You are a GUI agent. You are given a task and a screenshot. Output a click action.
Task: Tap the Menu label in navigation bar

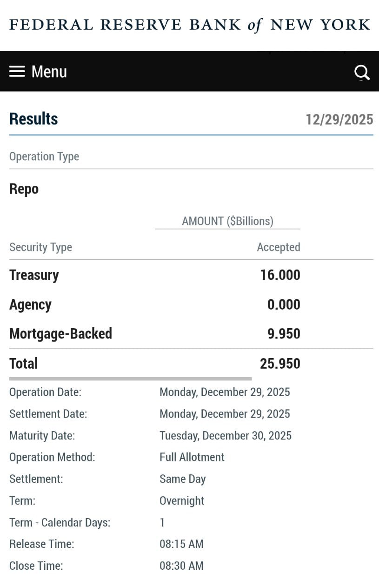pyautogui.click(x=49, y=72)
